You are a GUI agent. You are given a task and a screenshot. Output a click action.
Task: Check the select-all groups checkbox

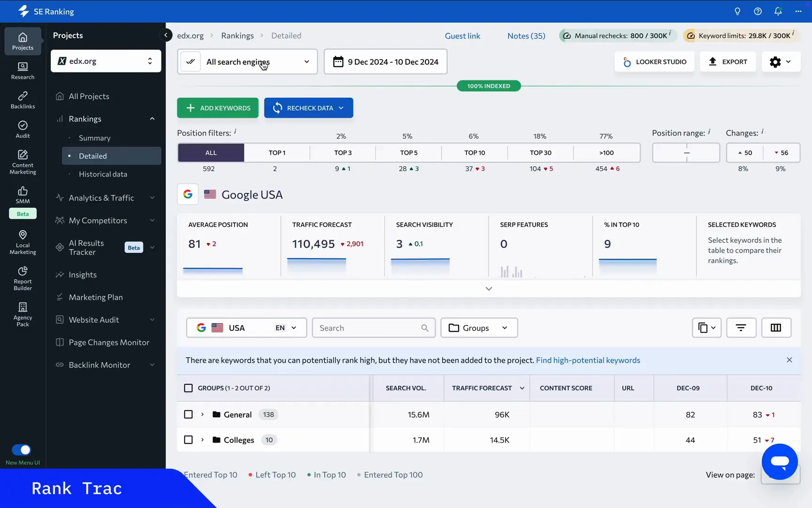pos(188,388)
